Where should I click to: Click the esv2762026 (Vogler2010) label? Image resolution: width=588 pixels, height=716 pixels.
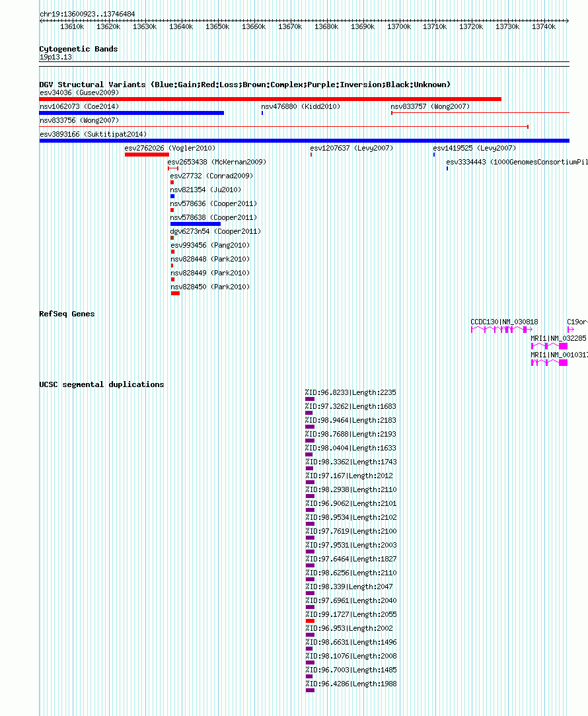coord(170,148)
